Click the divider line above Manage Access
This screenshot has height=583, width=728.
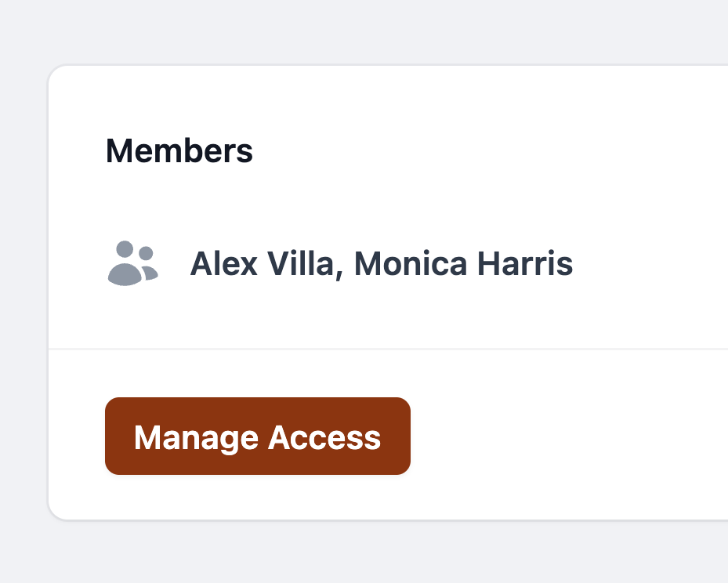[388, 349]
